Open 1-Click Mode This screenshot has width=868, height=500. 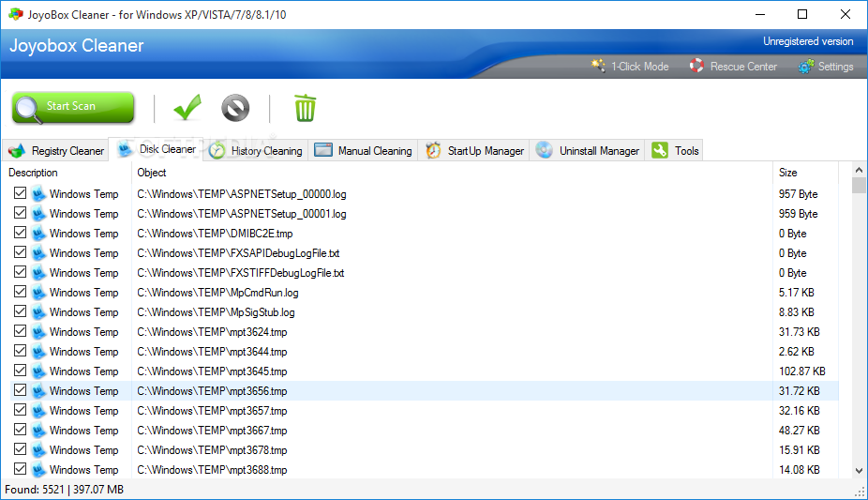639,67
